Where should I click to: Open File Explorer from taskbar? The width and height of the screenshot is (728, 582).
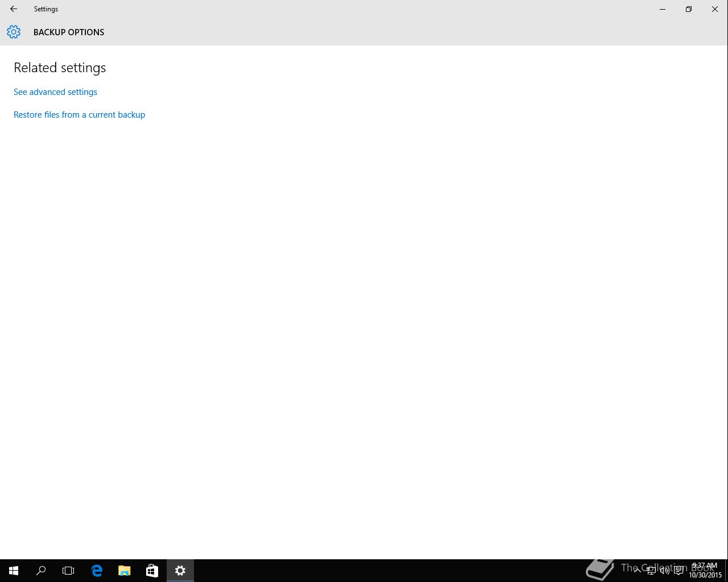(125, 571)
